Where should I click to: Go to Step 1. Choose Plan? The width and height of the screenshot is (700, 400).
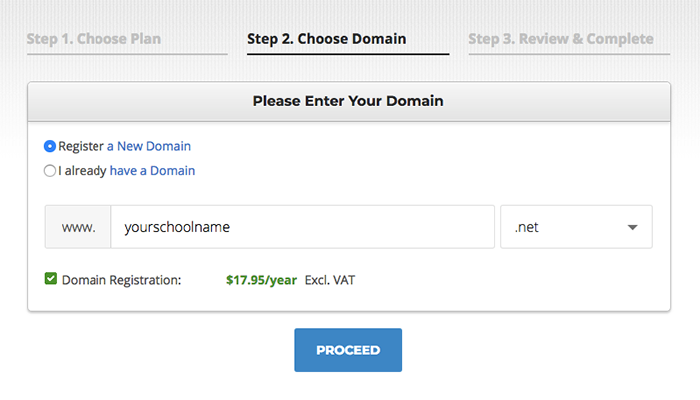[94, 39]
